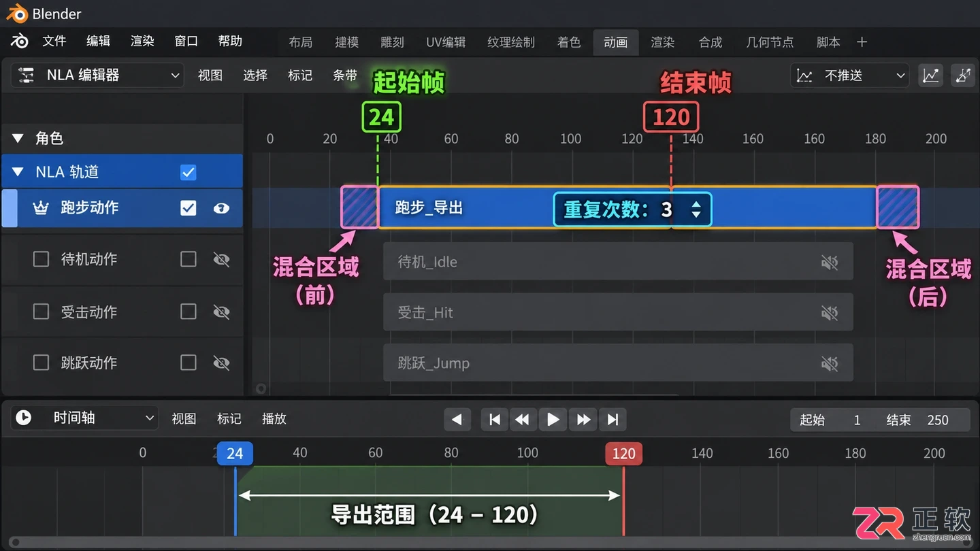Image resolution: width=980 pixels, height=551 pixels.
Task: Switch to the 几何节点 workspace tab
Action: (770, 42)
